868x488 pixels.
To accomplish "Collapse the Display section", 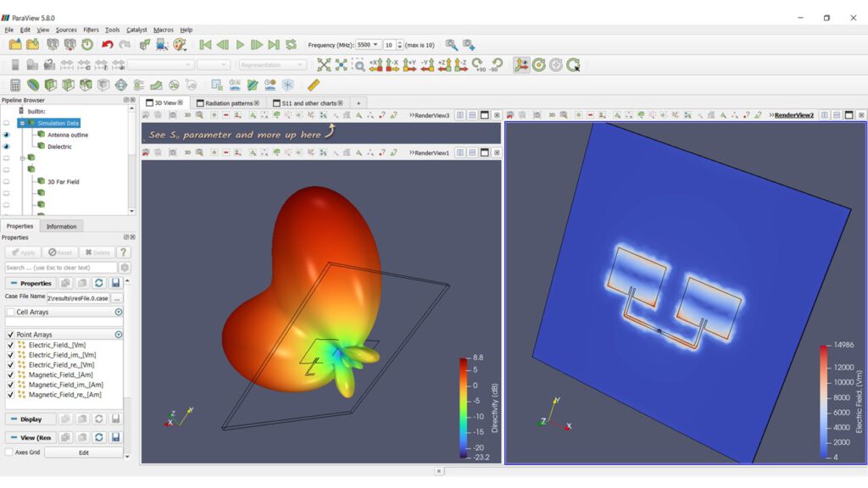I will click(x=14, y=419).
